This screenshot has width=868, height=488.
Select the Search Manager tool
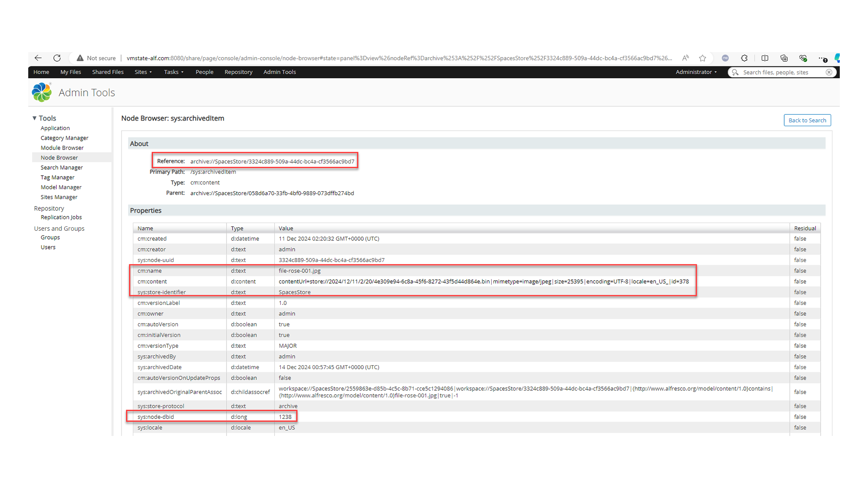[x=61, y=167]
